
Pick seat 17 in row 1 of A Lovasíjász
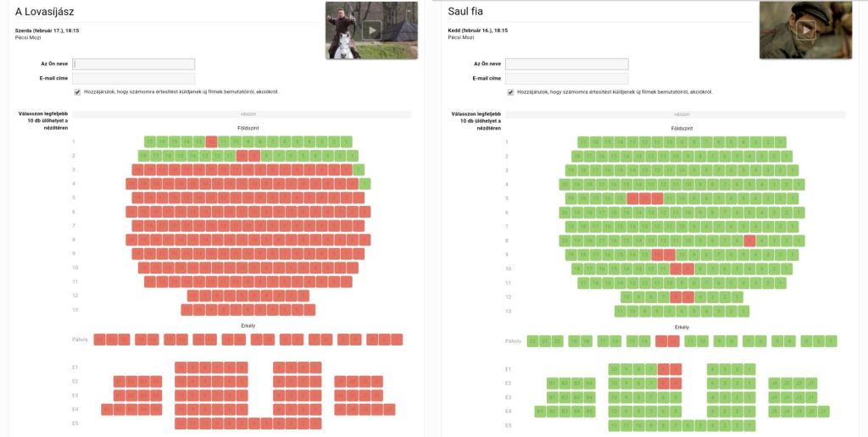150,141
